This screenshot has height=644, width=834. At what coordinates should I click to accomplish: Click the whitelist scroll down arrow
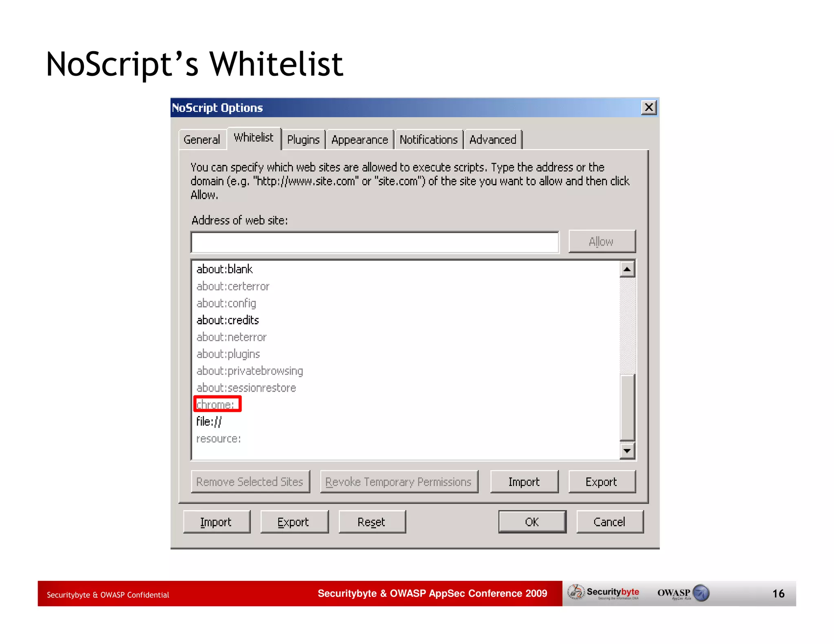coord(627,451)
